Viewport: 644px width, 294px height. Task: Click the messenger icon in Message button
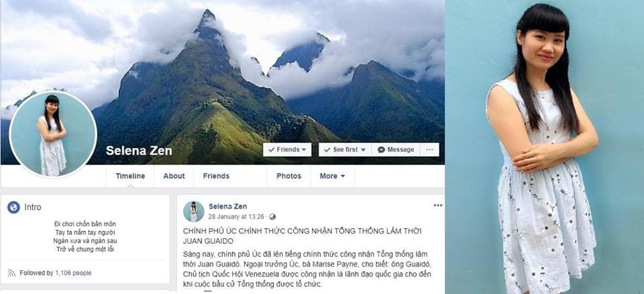[x=381, y=150]
